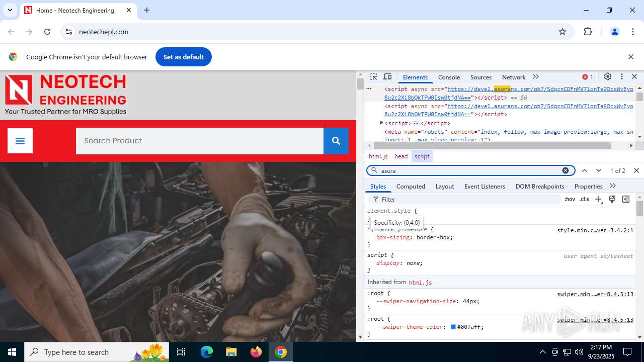
Task: Open the style.min.c…ver=3.4.2:1 source link
Action: [595, 230]
